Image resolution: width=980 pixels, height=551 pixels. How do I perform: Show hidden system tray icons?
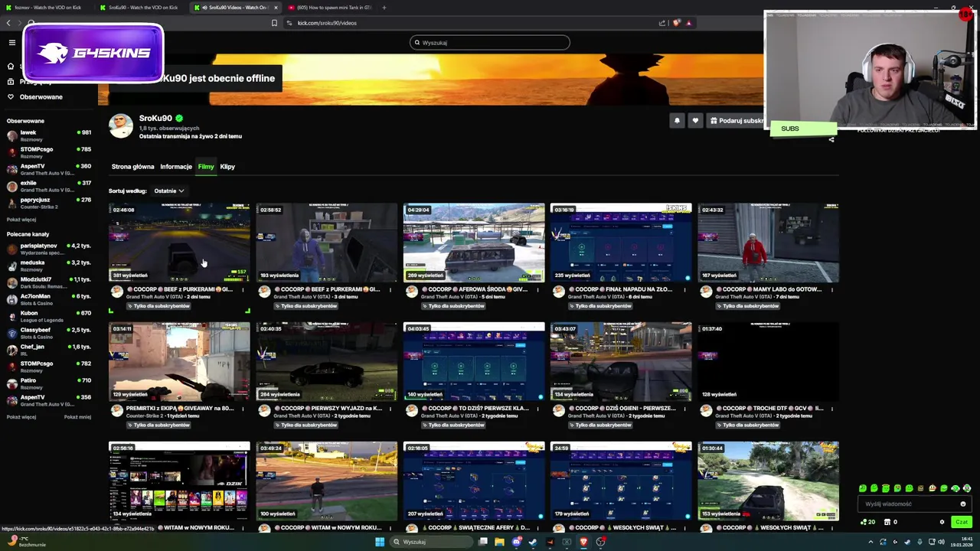(x=871, y=542)
